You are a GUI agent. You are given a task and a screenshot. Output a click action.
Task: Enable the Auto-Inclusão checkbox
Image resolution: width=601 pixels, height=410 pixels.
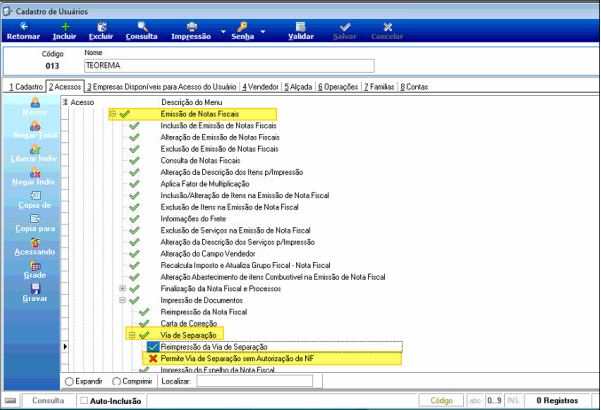[x=84, y=400]
